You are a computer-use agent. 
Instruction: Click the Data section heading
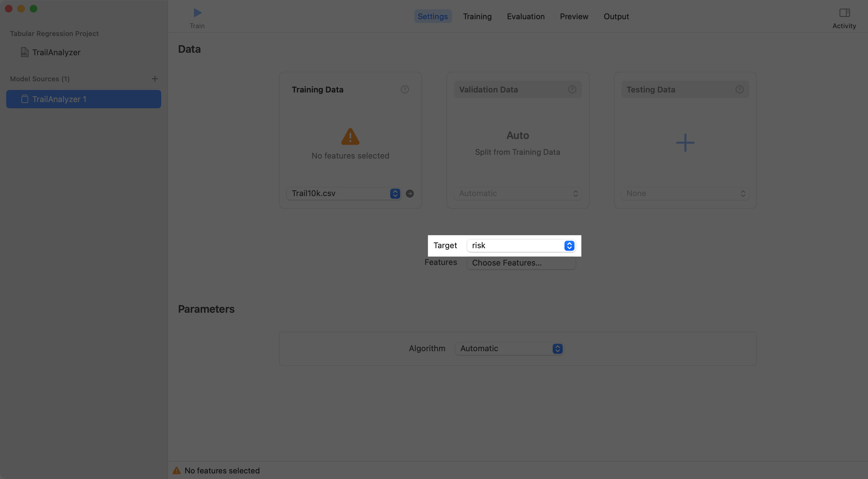[x=189, y=49]
